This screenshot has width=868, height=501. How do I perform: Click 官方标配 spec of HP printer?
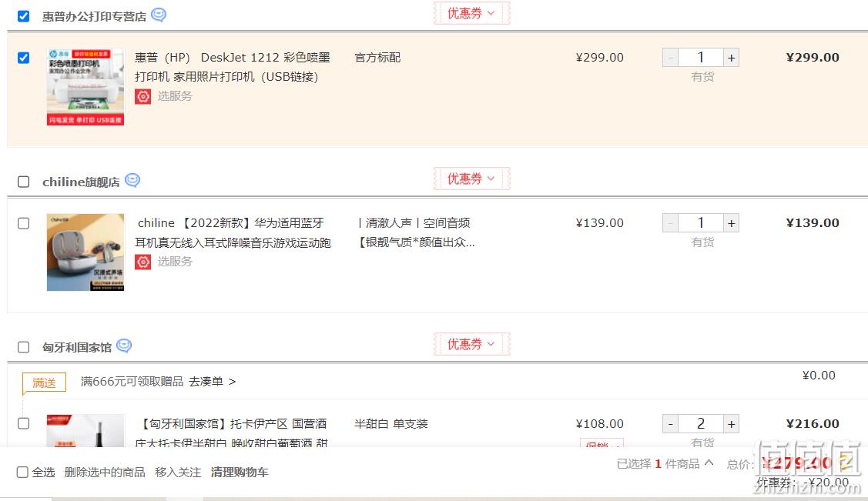pyautogui.click(x=377, y=58)
